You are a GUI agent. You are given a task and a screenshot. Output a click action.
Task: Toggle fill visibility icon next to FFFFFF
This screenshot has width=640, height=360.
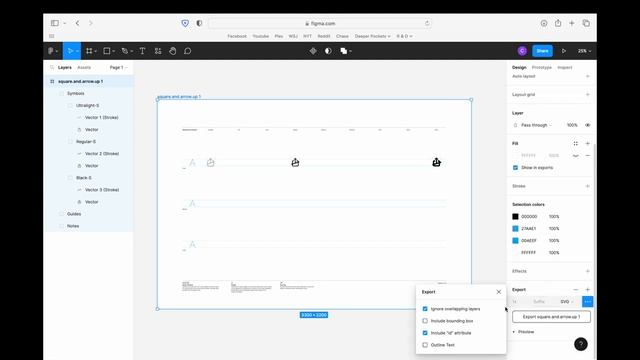576,156
